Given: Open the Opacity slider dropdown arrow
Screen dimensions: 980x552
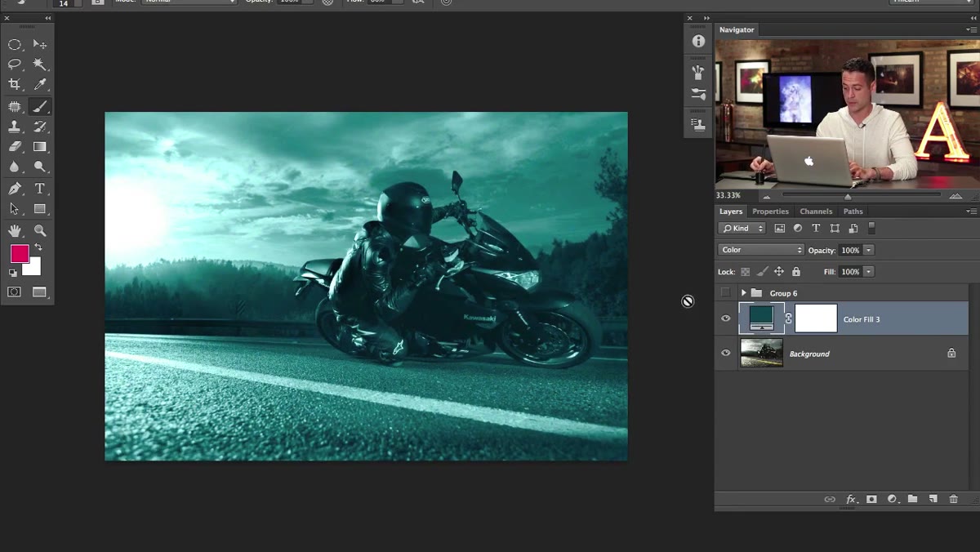Looking at the screenshot, I should [x=868, y=250].
